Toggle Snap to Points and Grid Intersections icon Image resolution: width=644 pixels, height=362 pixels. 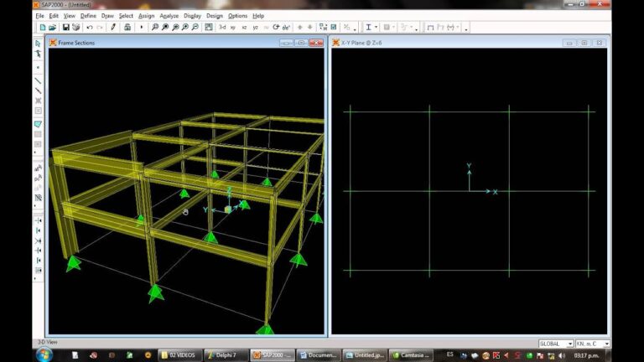(x=38, y=221)
